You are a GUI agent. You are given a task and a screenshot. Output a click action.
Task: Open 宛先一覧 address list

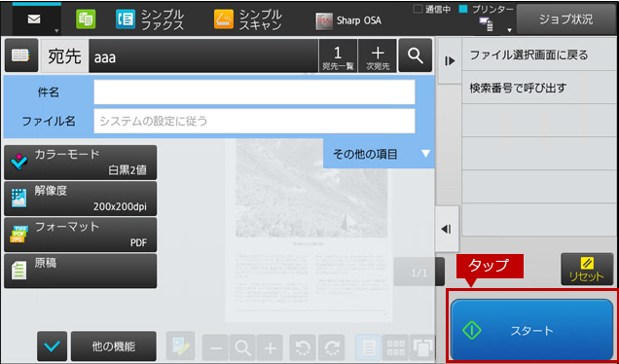[x=338, y=56]
